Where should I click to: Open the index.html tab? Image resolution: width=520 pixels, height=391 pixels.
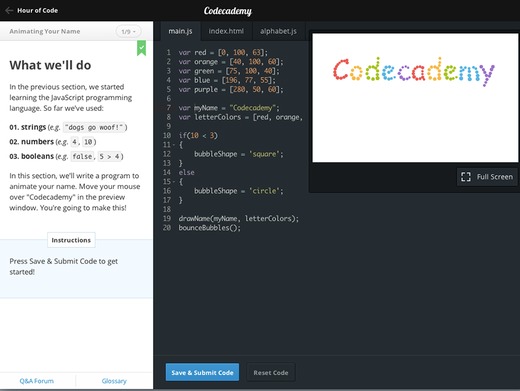click(226, 31)
